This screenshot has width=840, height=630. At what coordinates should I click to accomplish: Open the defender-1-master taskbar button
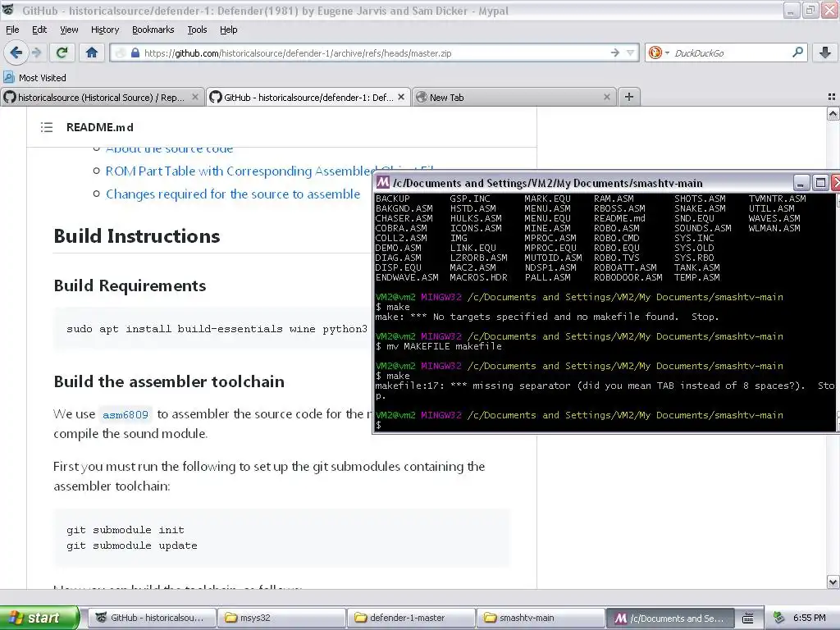coord(411,618)
